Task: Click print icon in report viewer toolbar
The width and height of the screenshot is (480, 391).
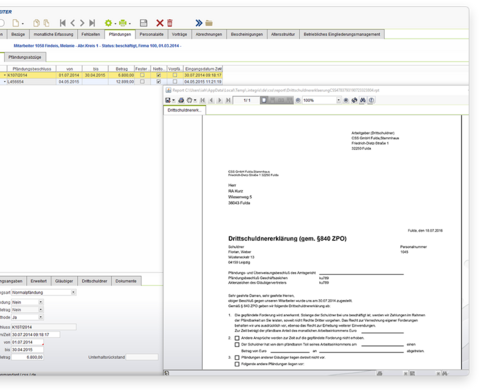Action: [x=181, y=100]
